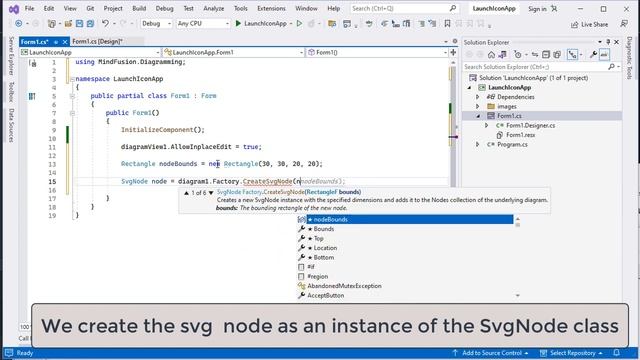Click the notifications bell in status bar
The height and width of the screenshot is (360, 640).
coord(616,353)
